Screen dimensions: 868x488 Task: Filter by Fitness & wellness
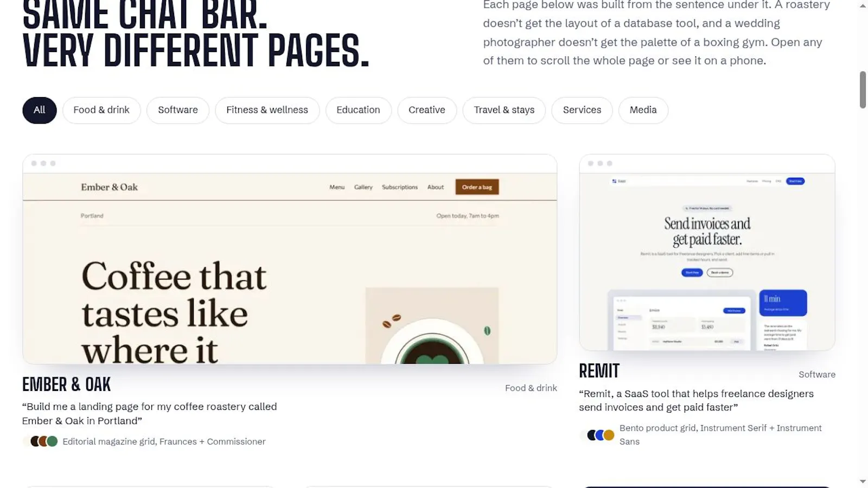coord(267,110)
